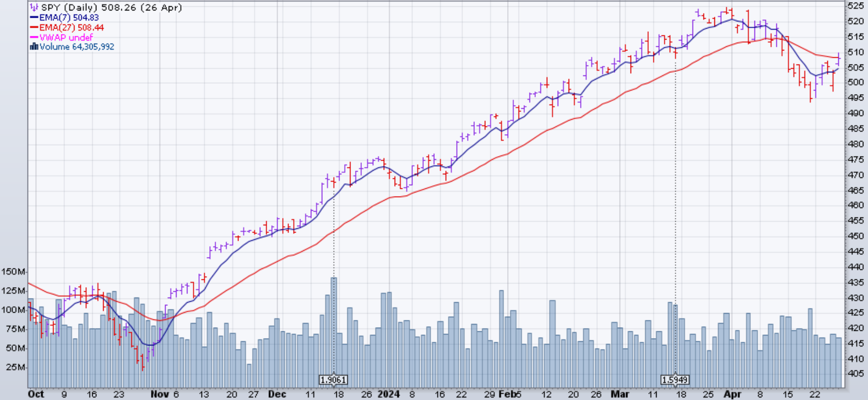The image size is (868, 400).
Task: Select the VWAP undef legend label
Action: (66, 37)
